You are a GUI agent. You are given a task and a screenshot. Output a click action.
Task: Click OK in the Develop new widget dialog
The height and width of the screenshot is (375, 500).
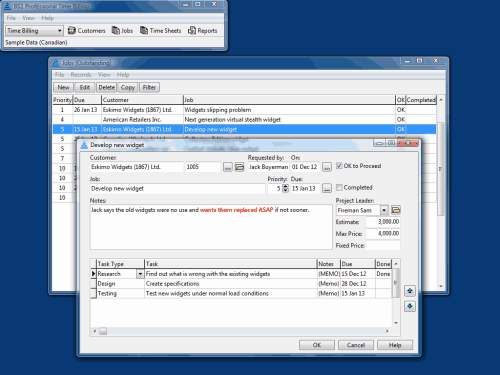[317, 345]
